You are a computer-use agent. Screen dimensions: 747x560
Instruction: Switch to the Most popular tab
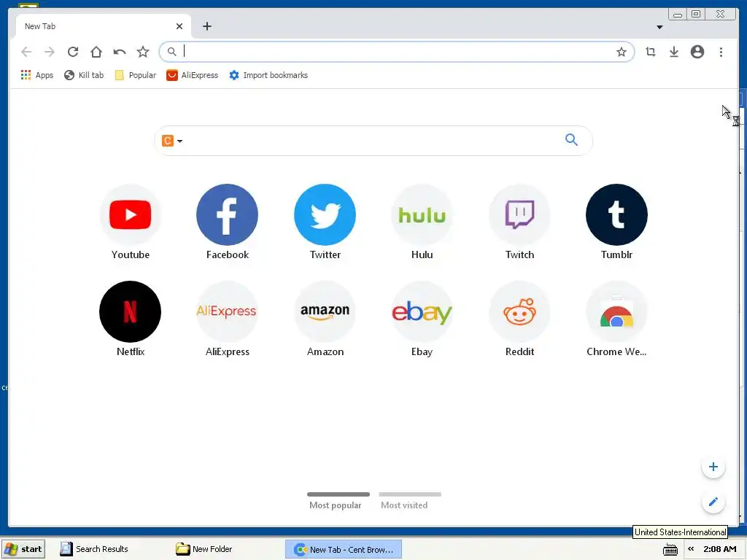click(338, 502)
